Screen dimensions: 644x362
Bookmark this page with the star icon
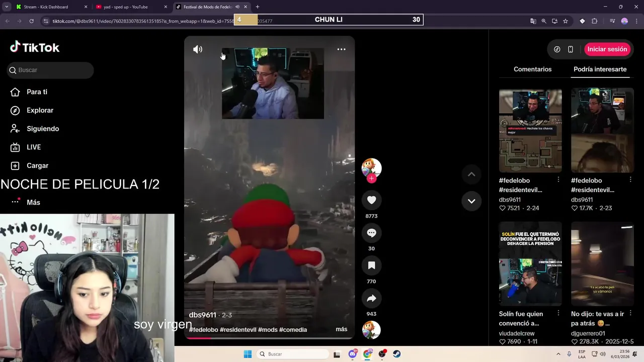click(566, 21)
